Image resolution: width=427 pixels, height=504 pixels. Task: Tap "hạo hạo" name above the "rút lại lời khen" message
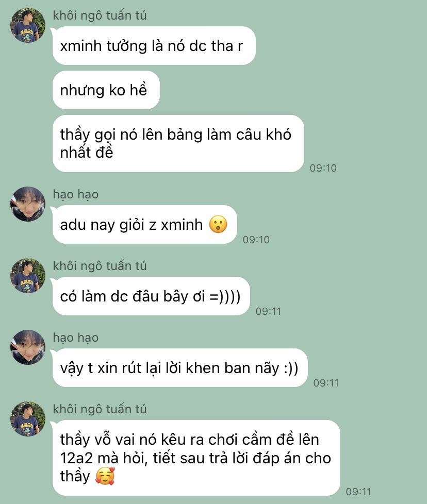(x=76, y=338)
